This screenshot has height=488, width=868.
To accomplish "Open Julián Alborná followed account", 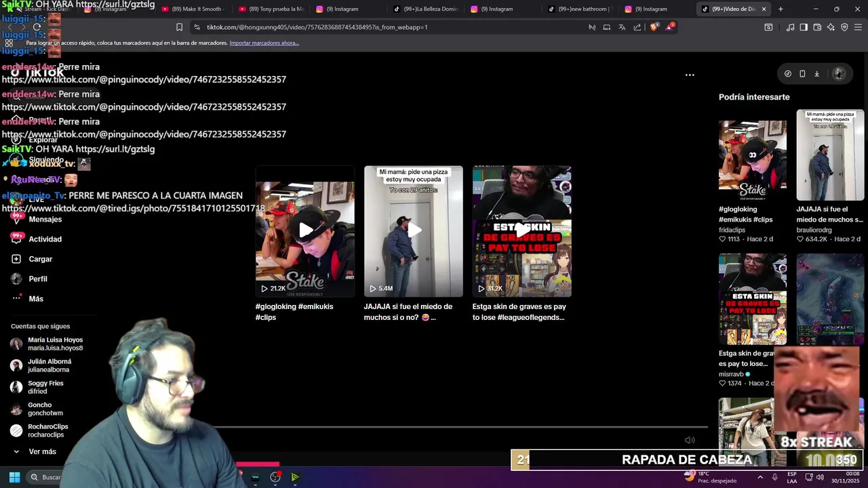I will 42,365.
